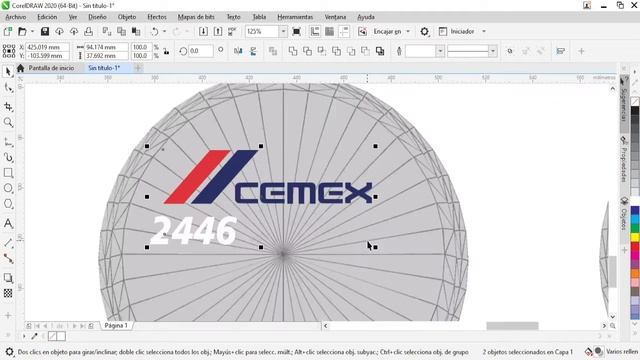Image resolution: width=640 pixels, height=360 pixels.
Task: Click the rotation angle input field
Action: pos(201,51)
